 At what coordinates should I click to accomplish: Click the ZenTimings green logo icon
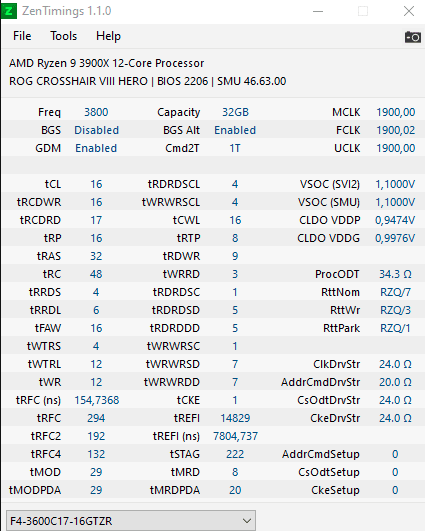(9, 11)
